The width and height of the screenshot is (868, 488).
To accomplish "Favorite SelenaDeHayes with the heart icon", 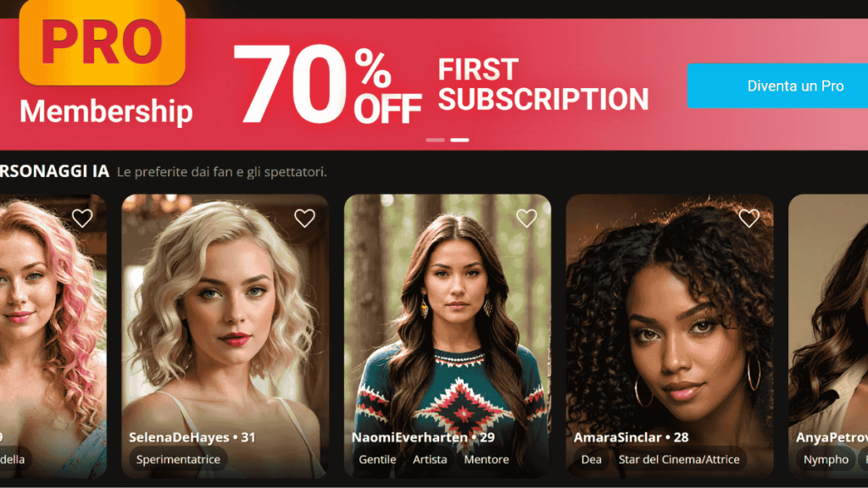I will 304,218.
